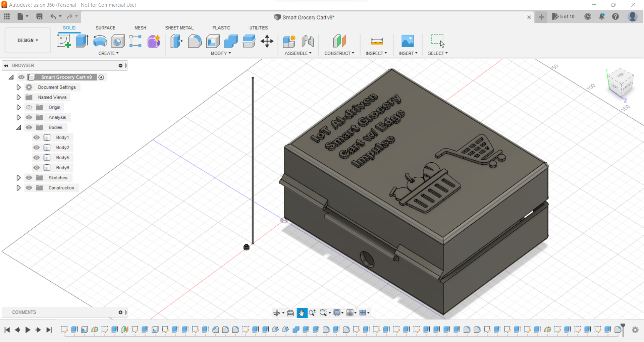Switch to the UTILITIES tab
Screen dimensions: 644x342
(x=258, y=28)
